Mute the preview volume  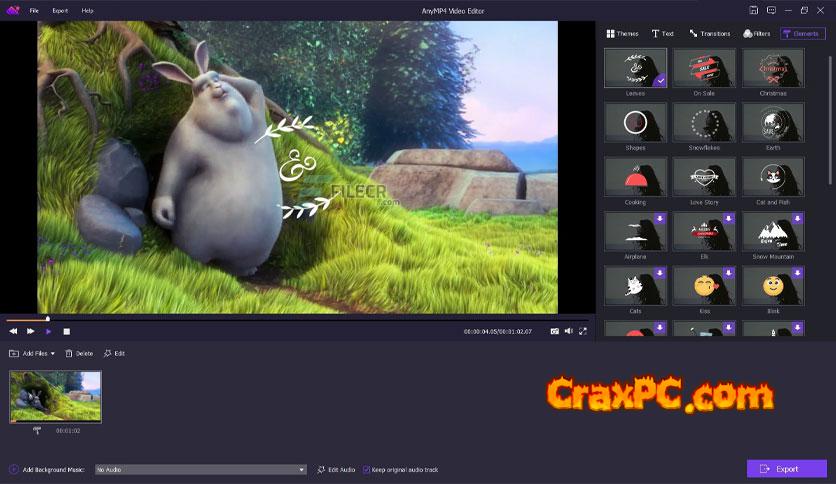coord(569,331)
